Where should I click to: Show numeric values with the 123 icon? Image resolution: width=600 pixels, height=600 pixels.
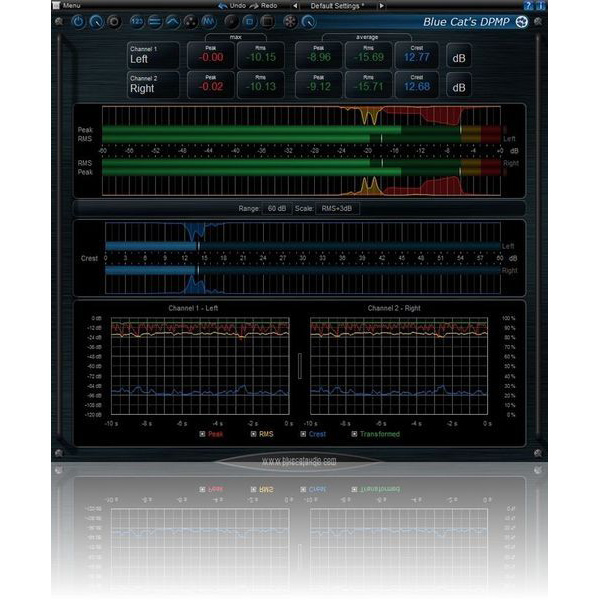click(137, 22)
